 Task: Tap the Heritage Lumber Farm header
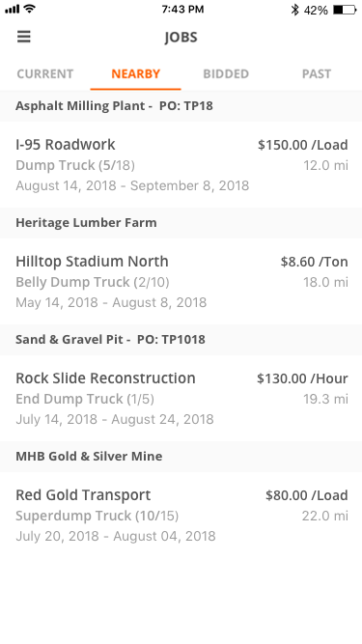(181, 223)
